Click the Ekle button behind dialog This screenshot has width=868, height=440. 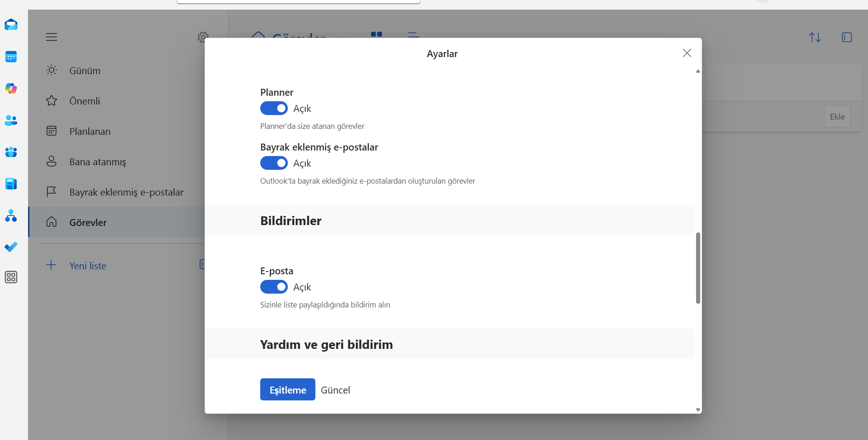[x=837, y=116]
